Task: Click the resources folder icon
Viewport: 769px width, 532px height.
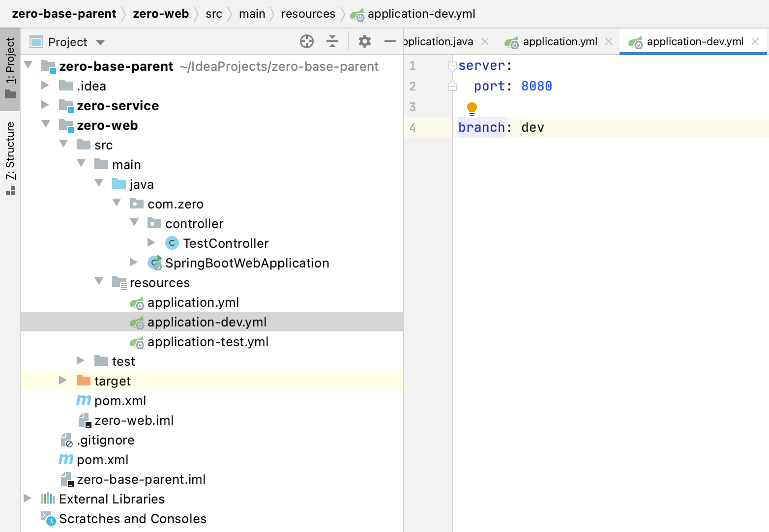Action: [x=119, y=283]
